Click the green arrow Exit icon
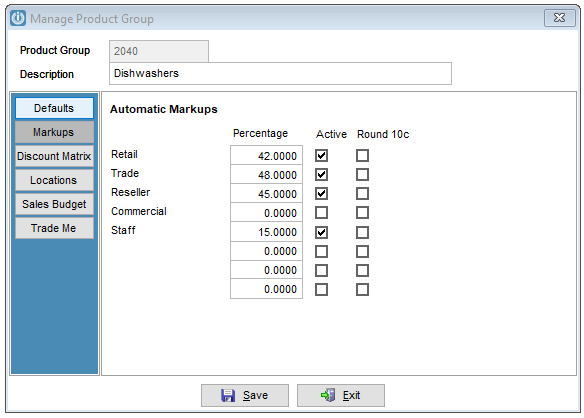This screenshot has width=584, height=418. pos(328,395)
